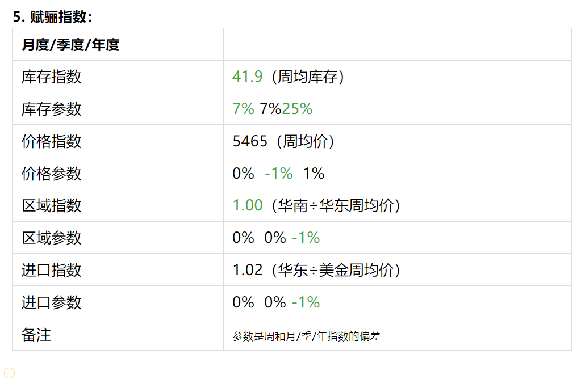This screenshot has height=392, width=581.
Task: Click the '价格参数' row label
Action: tap(51, 174)
